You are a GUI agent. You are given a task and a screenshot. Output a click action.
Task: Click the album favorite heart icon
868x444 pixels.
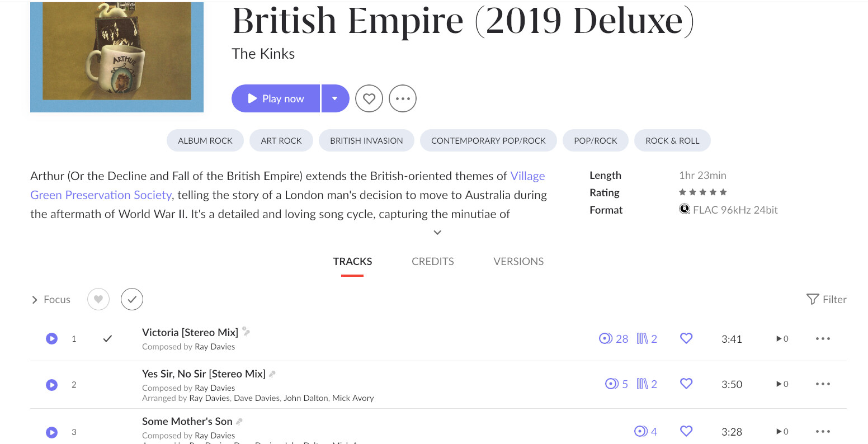(x=369, y=98)
